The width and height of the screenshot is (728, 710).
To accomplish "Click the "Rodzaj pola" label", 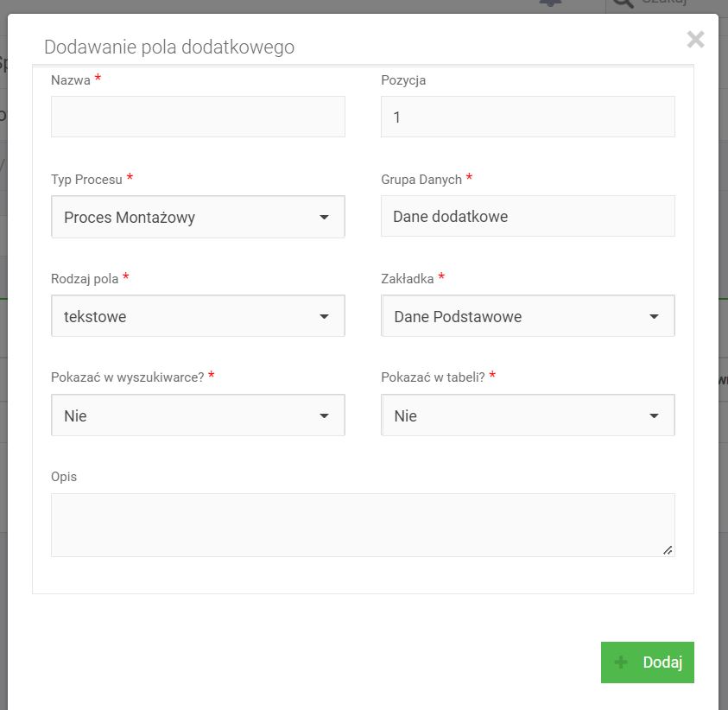I will coord(85,279).
